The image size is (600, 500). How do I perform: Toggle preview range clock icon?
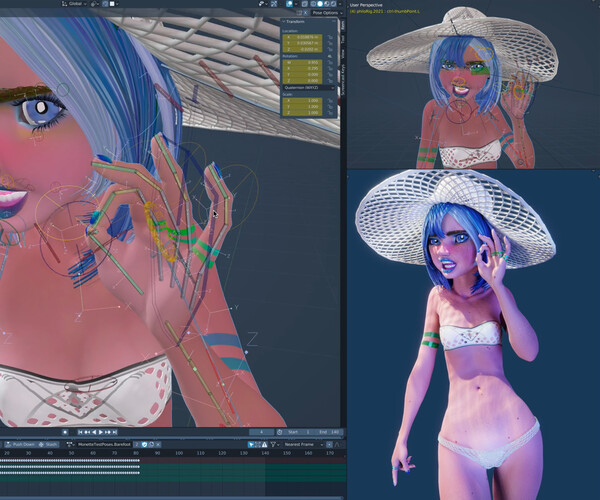click(280, 432)
